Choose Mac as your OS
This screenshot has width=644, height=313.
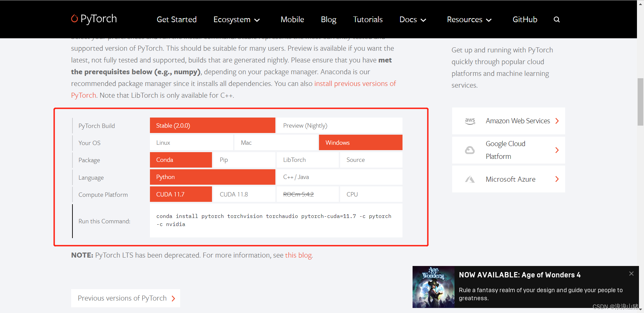[276, 142]
